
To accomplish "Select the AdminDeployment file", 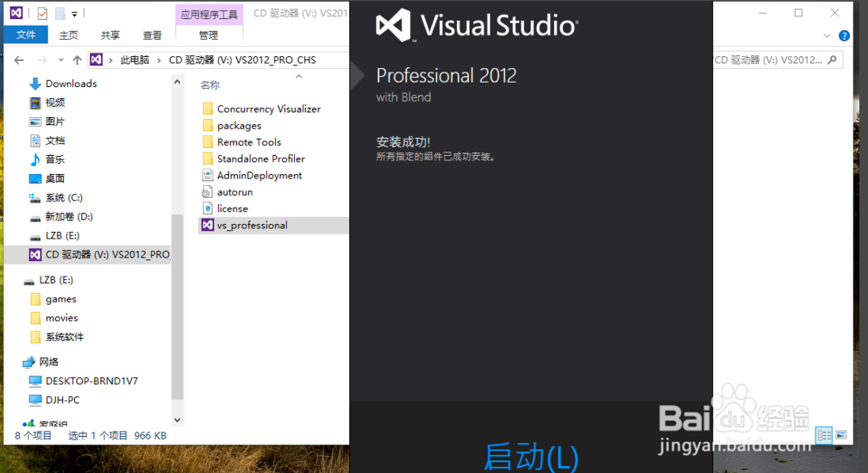I will pyautogui.click(x=259, y=176).
